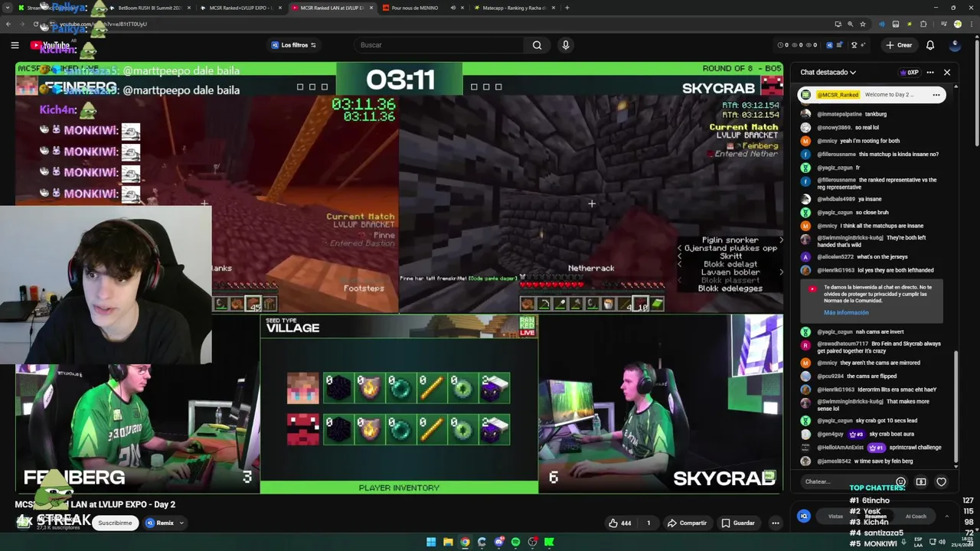Screen dimensions: 980x551
Task: Open the chat options three-dot menu
Action: [x=930, y=73]
